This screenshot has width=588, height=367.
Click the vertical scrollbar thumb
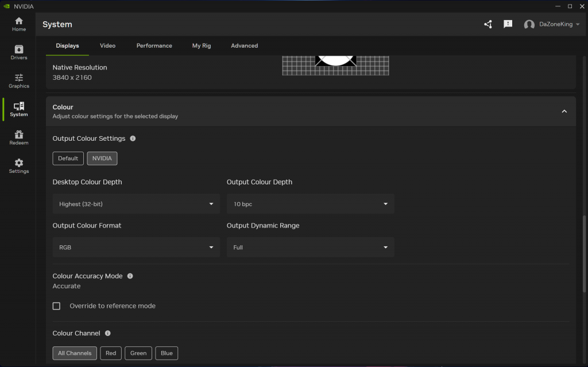[584, 254]
